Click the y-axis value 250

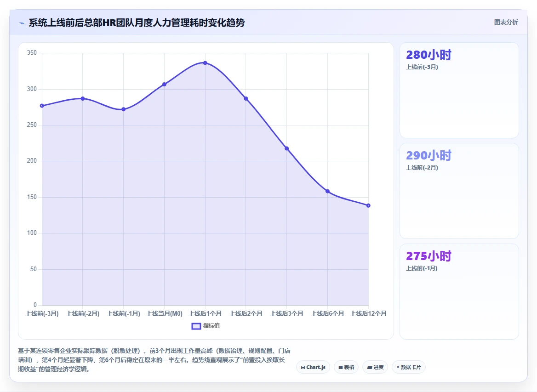[x=32, y=125]
